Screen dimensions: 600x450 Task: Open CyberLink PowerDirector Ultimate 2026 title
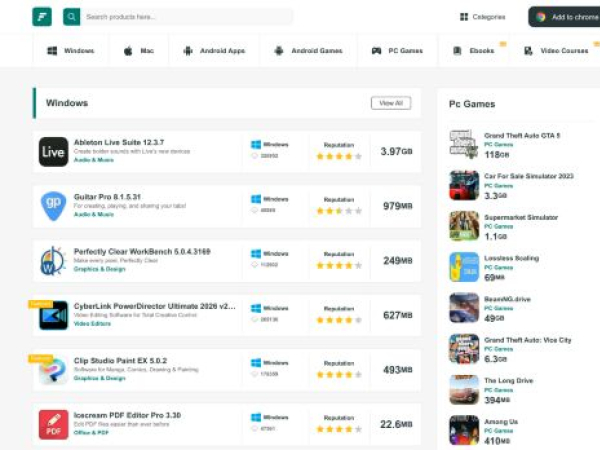(155, 306)
